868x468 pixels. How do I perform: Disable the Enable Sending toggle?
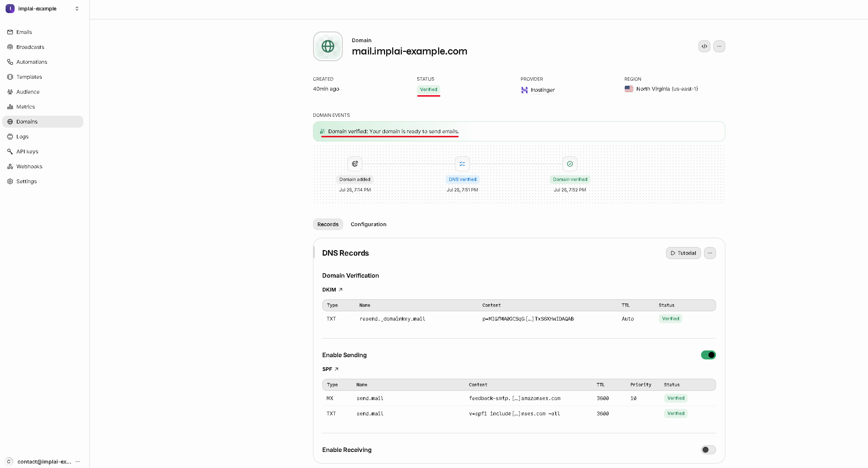pyautogui.click(x=708, y=355)
